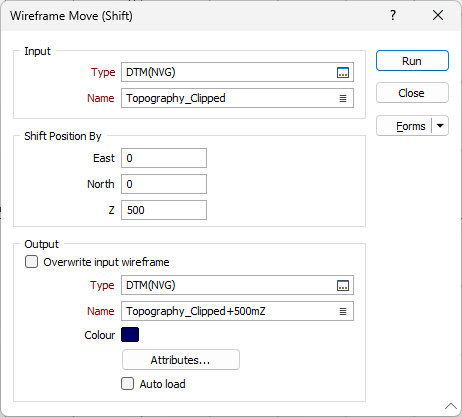
Task: Select the East shift input field
Action: point(164,158)
